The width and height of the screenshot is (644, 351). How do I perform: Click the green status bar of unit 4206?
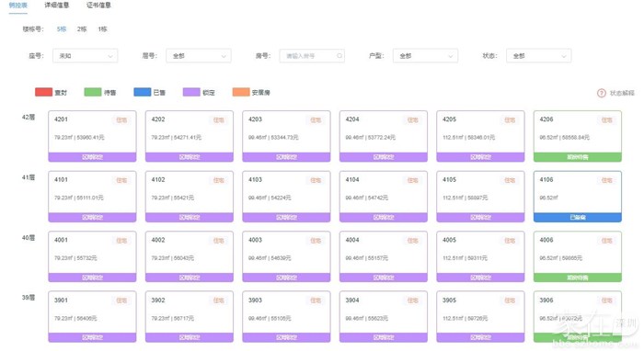click(x=578, y=157)
